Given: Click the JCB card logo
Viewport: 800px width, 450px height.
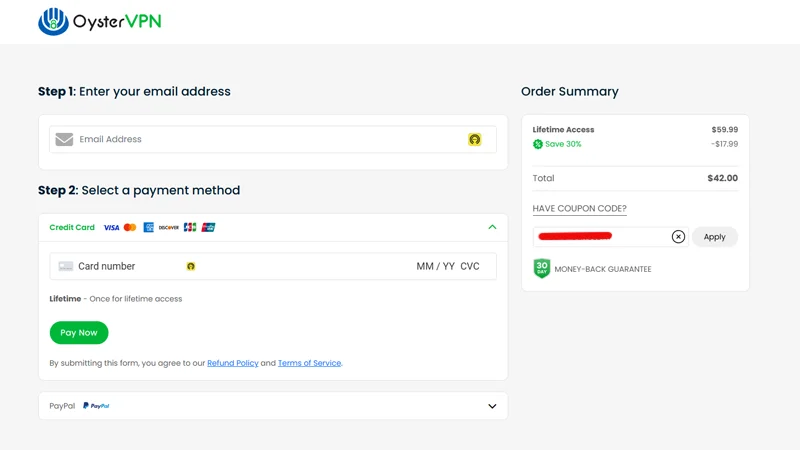Looking at the screenshot, I should (x=190, y=228).
